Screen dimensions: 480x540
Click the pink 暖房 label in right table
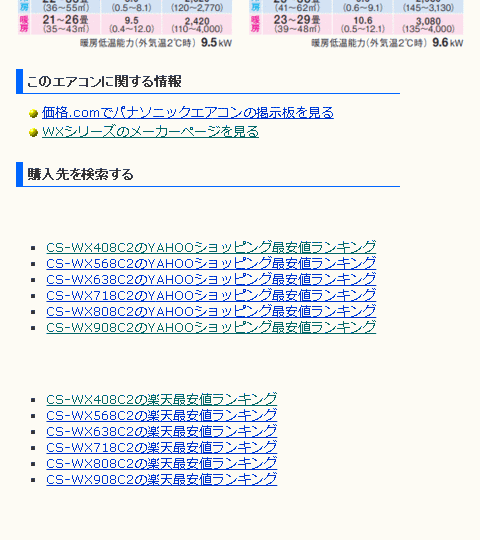point(255,24)
